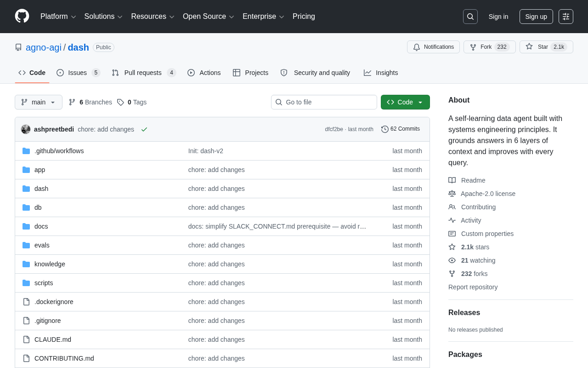The width and height of the screenshot is (588, 368).
Task: Open the scripts folder
Action: point(44,283)
